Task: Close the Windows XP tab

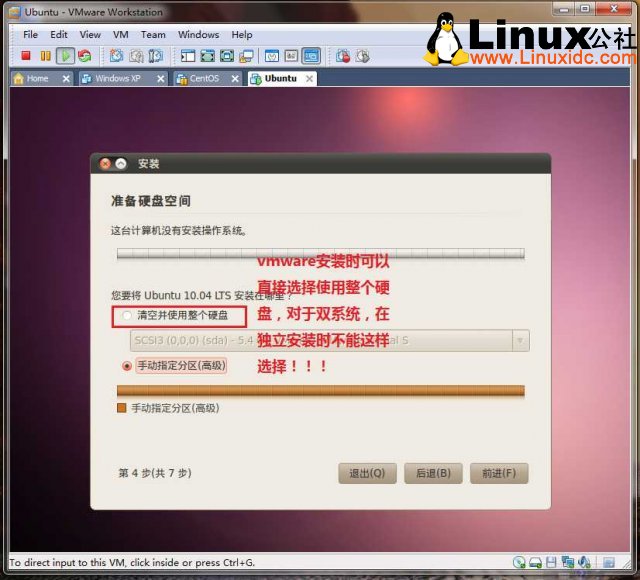Action: click(x=161, y=78)
